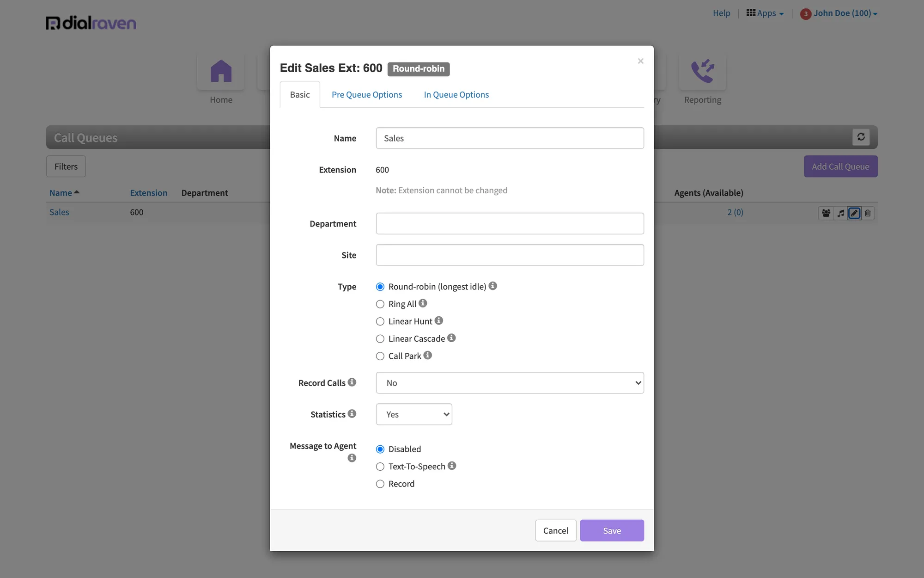This screenshot has width=924, height=578.
Task: Click info icon under Message to Agent
Action: (352, 458)
